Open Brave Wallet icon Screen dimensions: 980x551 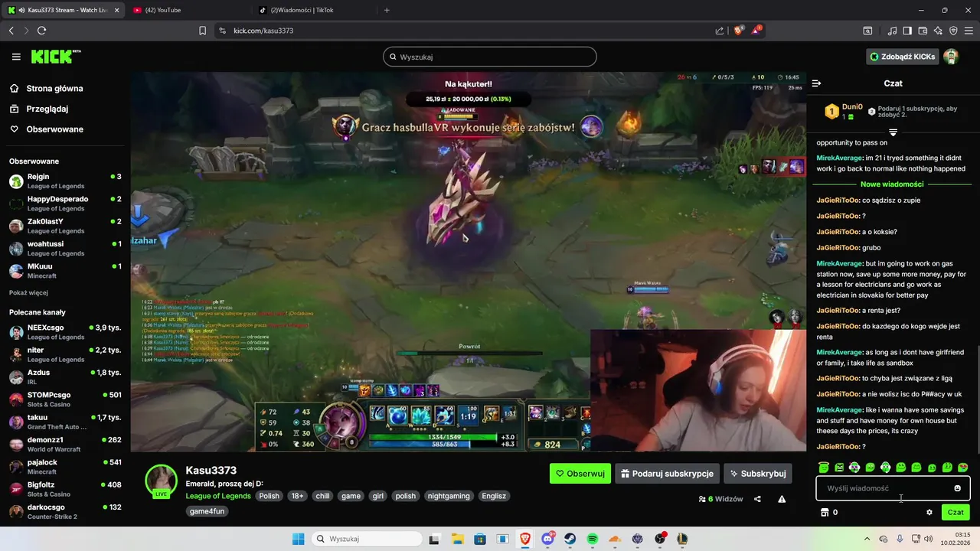(923, 31)
